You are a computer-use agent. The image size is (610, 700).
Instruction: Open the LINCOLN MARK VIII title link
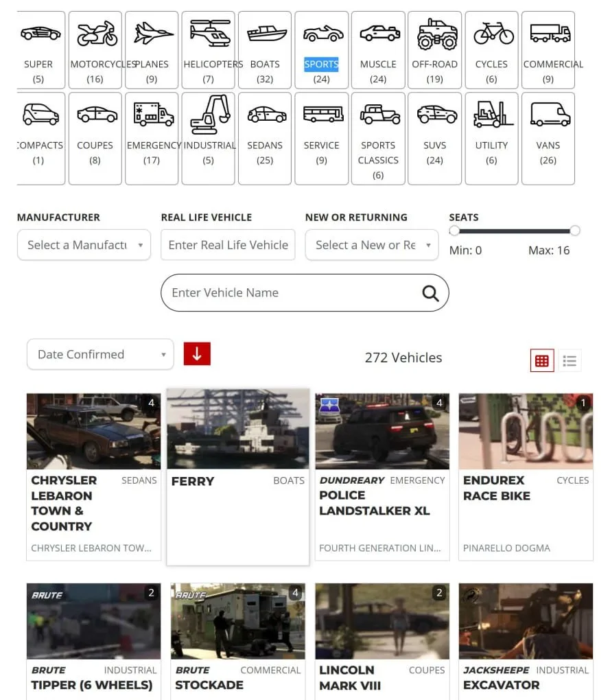pos(350,677)
